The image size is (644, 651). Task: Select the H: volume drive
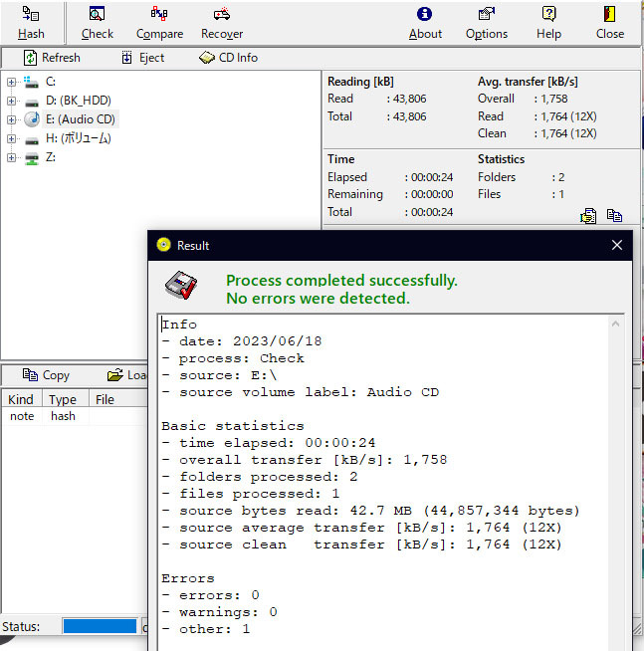pyautogui.click(x=78, y=138)
